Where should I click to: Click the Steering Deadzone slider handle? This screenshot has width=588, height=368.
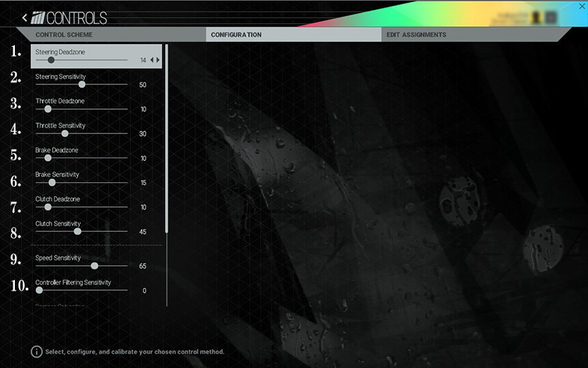tap(51, 60)
